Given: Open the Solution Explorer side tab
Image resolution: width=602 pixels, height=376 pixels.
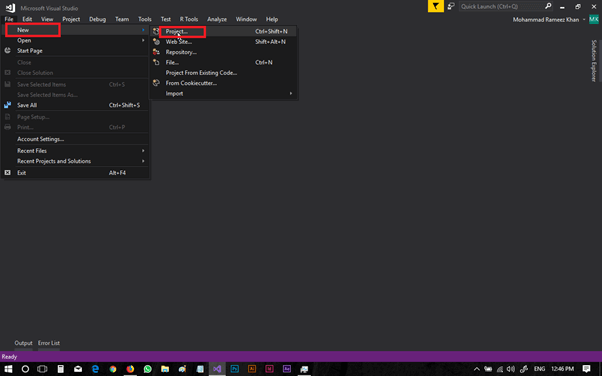Looking at the screenshot, I should [x=594, y=61].
